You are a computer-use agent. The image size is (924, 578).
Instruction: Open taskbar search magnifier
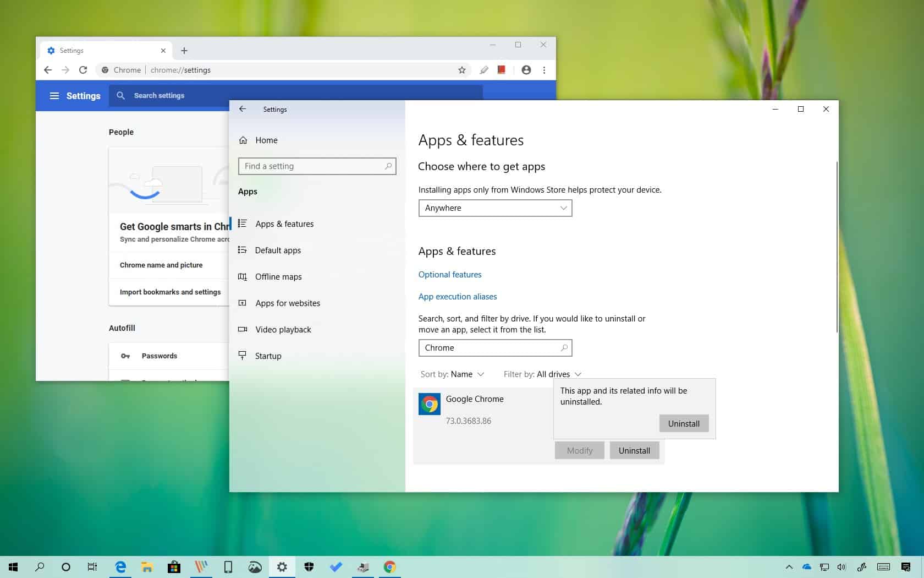click(x=40, y=567)
